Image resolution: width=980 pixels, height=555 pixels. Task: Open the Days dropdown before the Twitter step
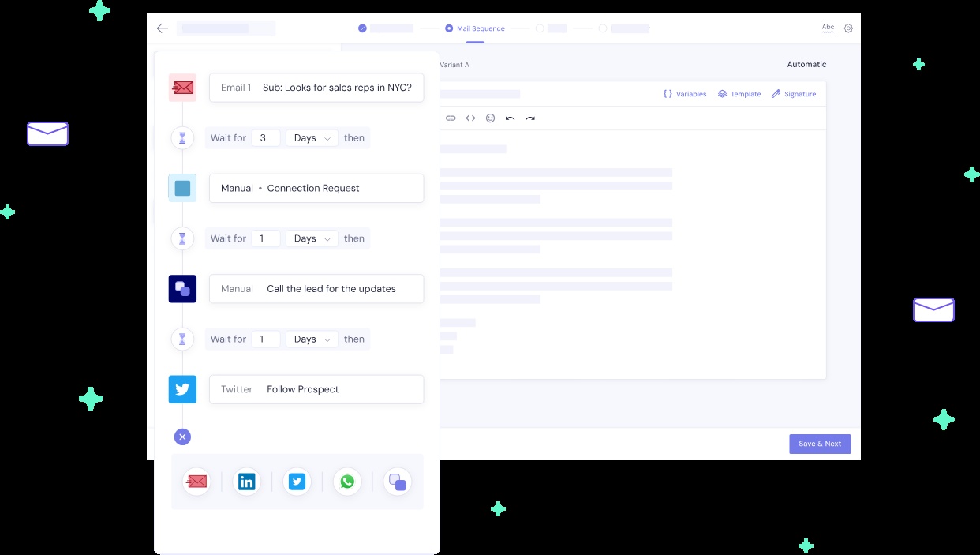(x=311, y=339)
